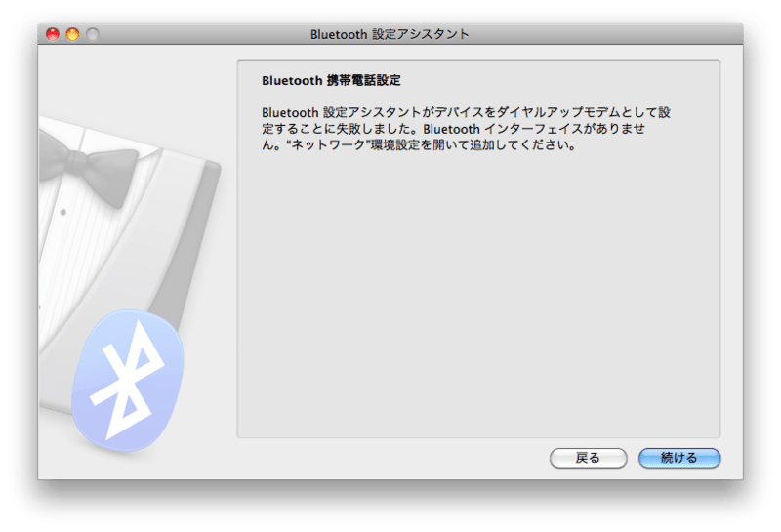Close the Bluetooth 設定アシスタント window

pyautogui.click(x=54, y=34)
